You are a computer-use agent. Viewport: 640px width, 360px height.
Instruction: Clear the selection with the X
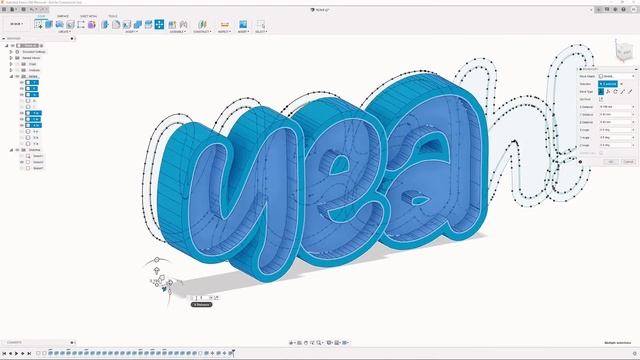pos(622,84)
